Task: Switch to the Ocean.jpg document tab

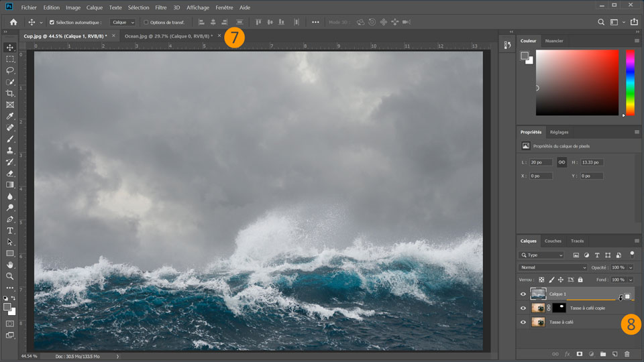Action: pyautogui.click(x=168, y=36)
